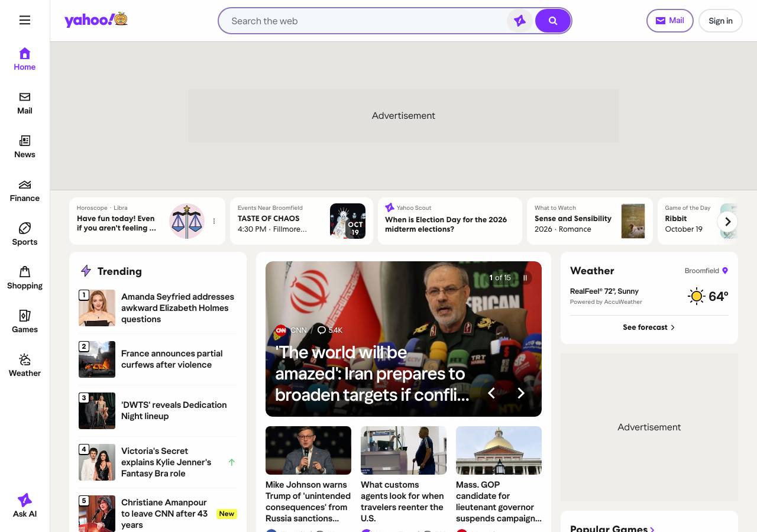This screenshot has width=757, height=532.
Task: Click the Yahoo logo
Action: (96, 20)
